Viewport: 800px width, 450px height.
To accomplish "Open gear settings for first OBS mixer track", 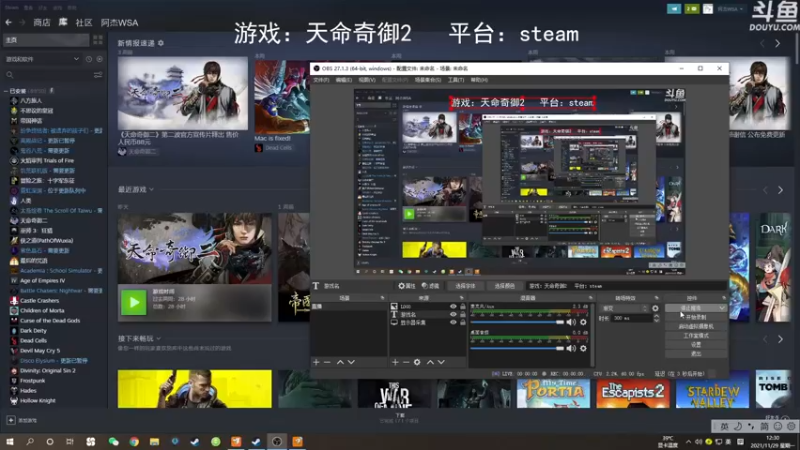I will tap(583, 322).
